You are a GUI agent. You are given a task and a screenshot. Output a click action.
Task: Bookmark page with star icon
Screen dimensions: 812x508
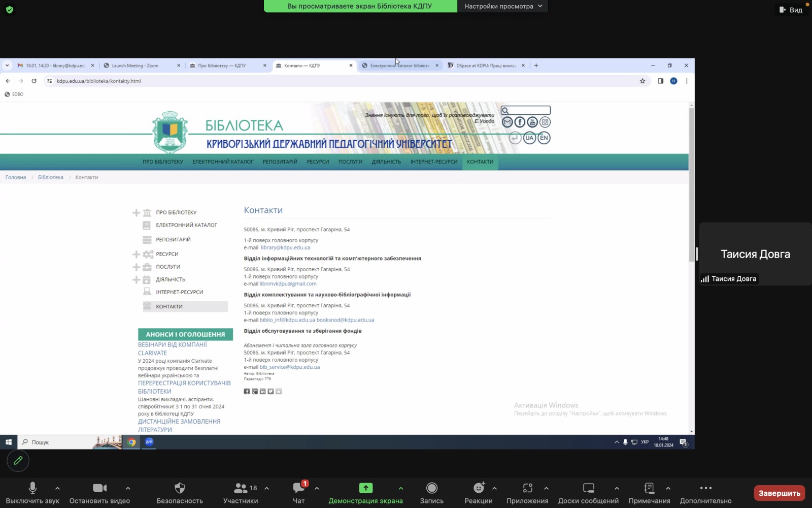(x=642, y=81)
